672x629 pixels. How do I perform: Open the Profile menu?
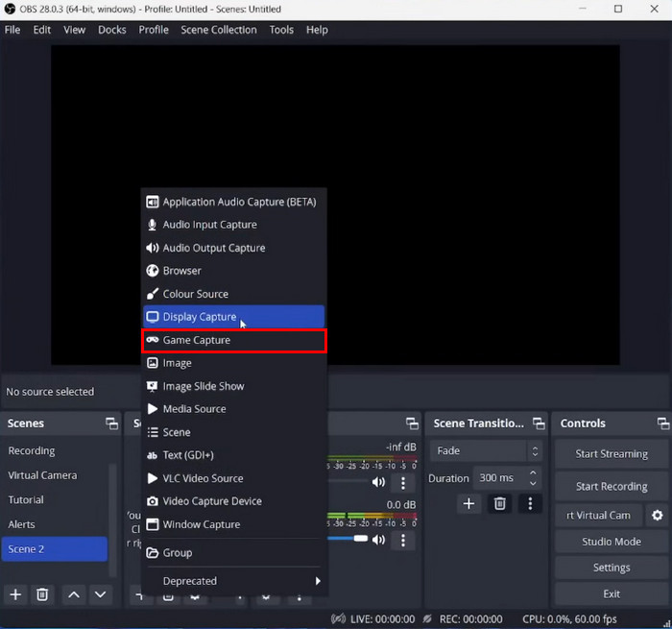point(154,30)
